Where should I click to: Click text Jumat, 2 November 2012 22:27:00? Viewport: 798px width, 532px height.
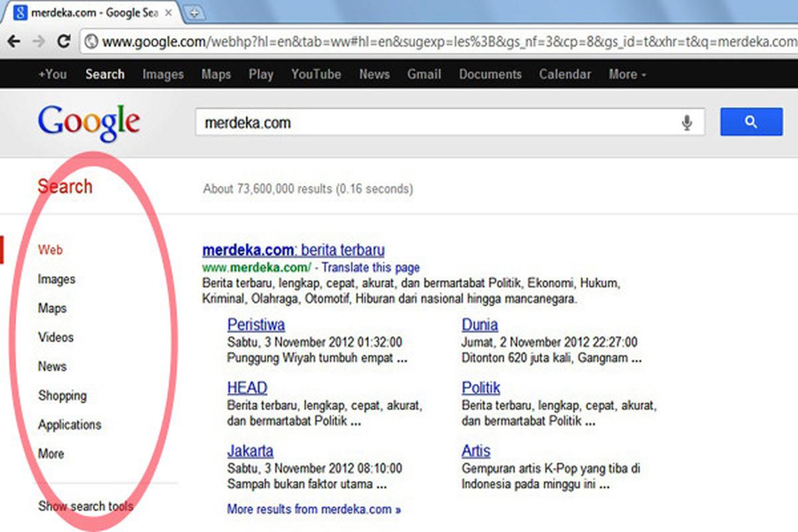pyautogui.click(x=550, y=342)
